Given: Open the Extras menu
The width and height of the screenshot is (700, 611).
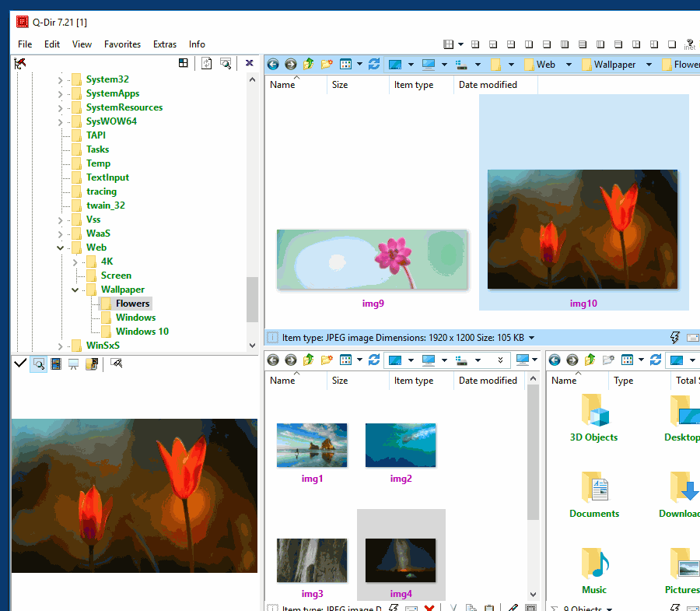Looking at the screenshot, I should click(164, 44).
